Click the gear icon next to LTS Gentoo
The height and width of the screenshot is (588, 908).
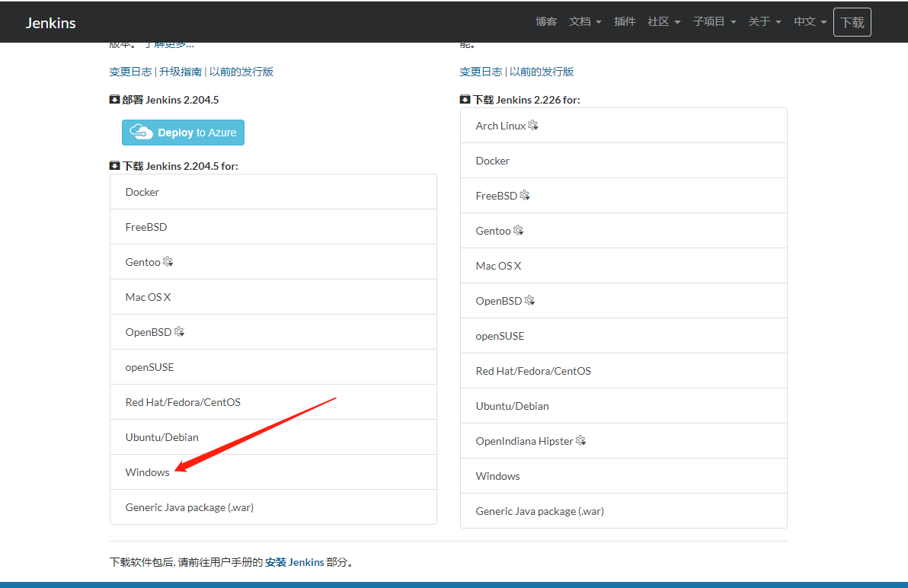[x=168, y=261]
